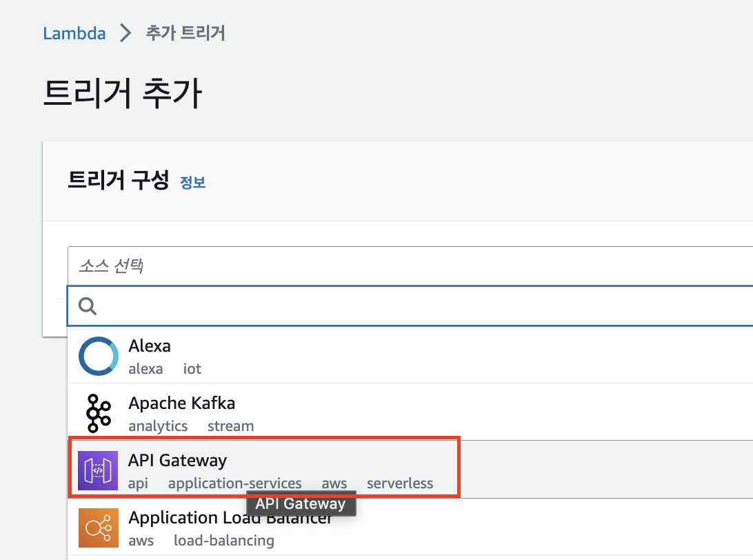Screen dimensions: 753x560
Task: Click the 트리거 구성 section heading
Action: pos(118,180)
